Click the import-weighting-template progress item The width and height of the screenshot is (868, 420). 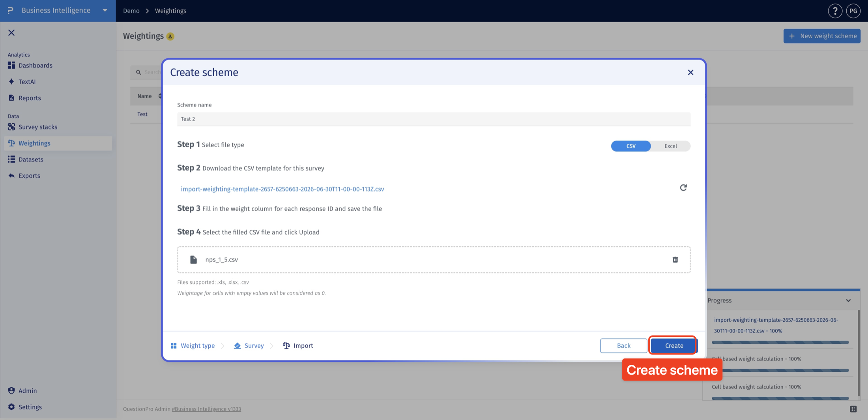pos(776,325)
